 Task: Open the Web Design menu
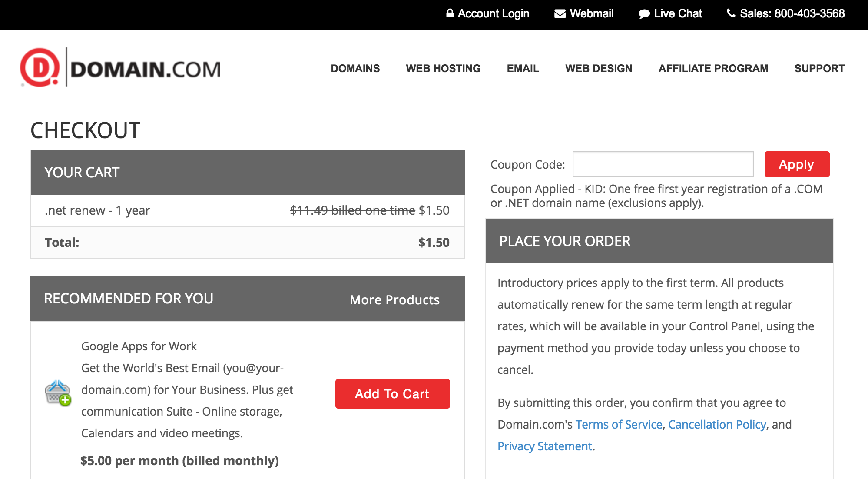(598, 68)
